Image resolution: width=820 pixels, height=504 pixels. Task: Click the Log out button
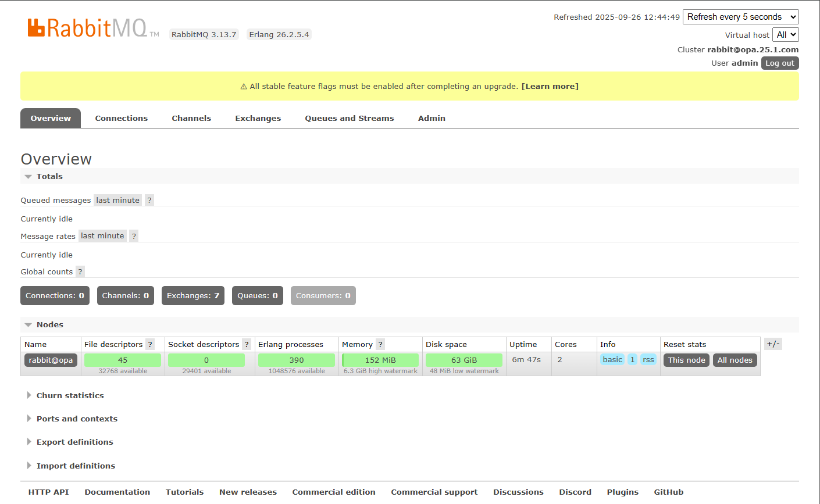coord(780,63)
